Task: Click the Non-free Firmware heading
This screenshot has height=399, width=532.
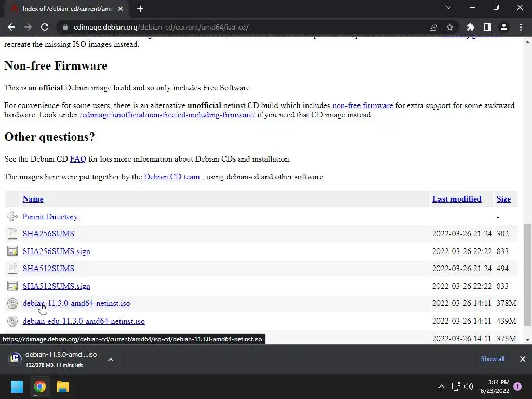Action: [x=56, y=66]
